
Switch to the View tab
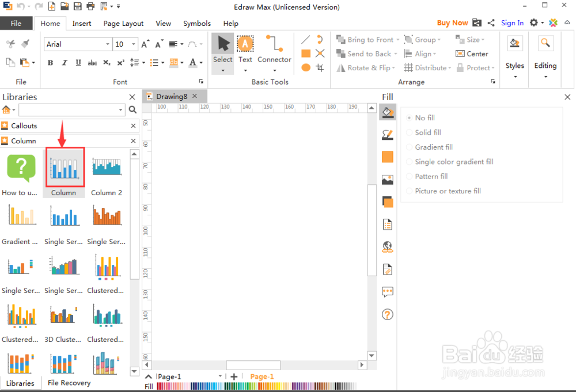point(163,24)
